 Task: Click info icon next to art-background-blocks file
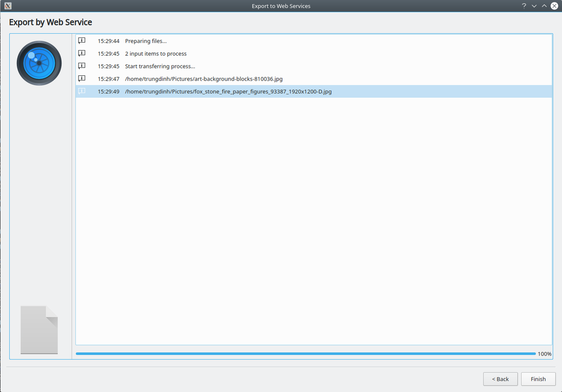click(x=81, y=79)
